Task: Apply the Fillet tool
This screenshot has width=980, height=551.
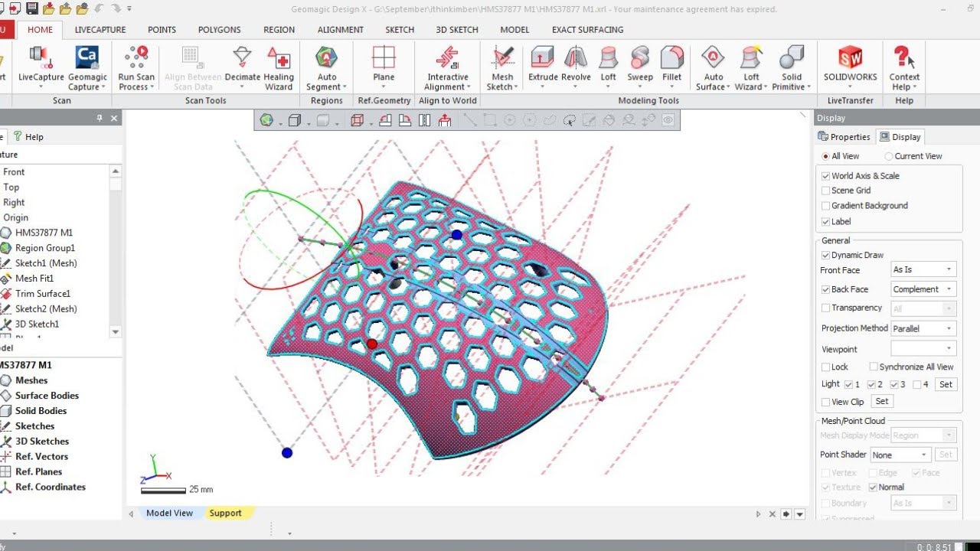Action: (x=672, y=64)
